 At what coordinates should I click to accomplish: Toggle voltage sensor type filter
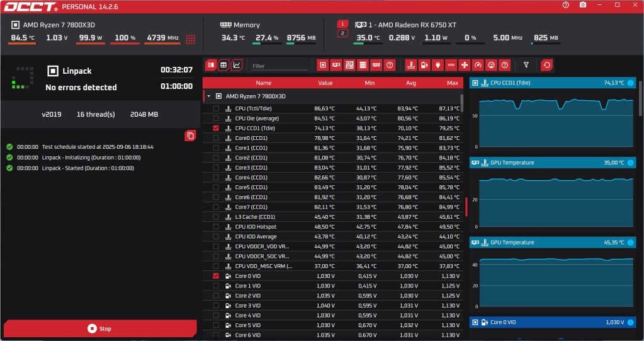coord(424,65)
